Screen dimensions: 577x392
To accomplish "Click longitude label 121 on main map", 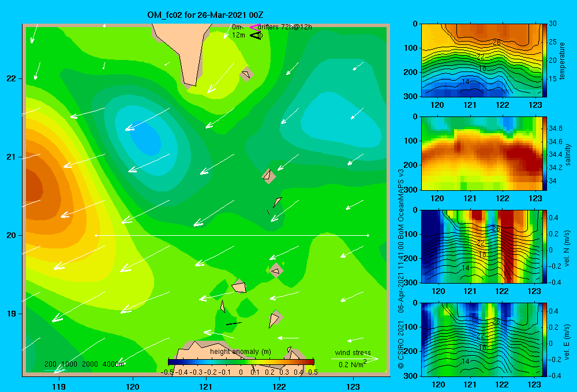I will (206, 386).
